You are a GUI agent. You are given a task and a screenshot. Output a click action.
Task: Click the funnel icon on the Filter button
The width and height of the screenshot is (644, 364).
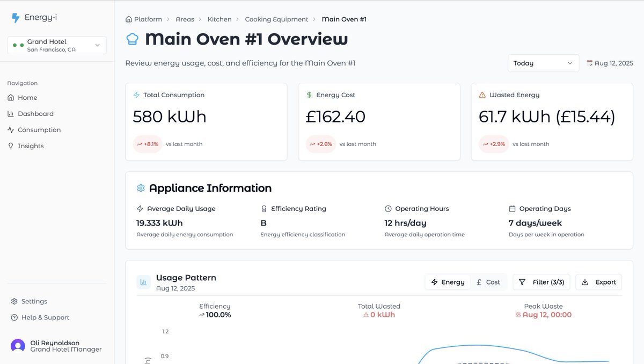tap(522, 282)
